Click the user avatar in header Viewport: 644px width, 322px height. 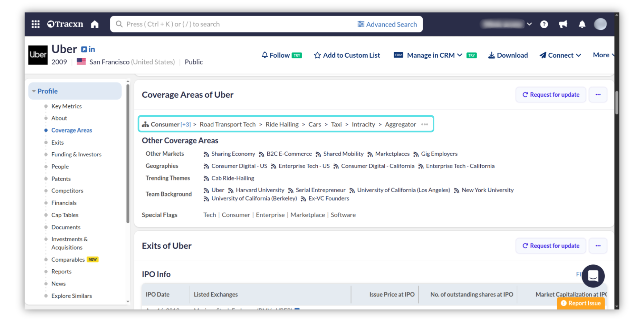600,24
